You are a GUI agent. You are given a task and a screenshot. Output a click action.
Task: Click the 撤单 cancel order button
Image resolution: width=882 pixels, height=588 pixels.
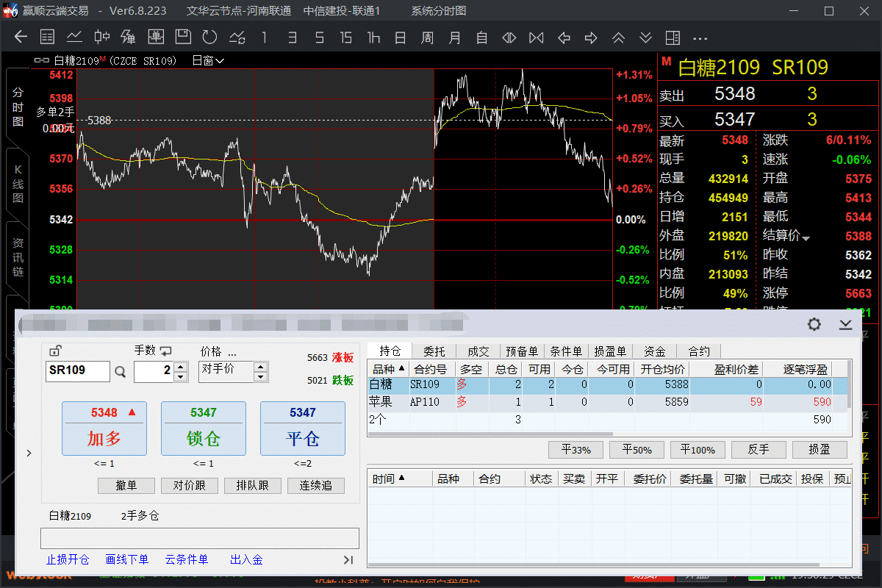pyautogui.click(x=126, y=486)
